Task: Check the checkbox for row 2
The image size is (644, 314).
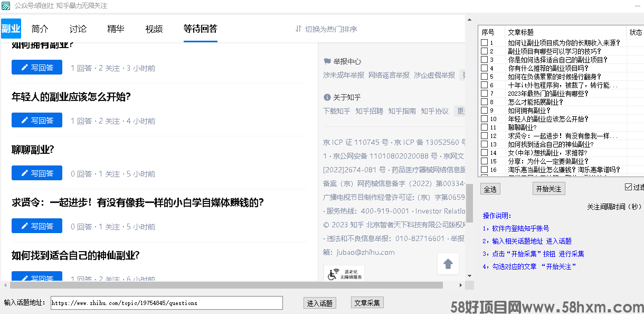Action: [484, 51]
